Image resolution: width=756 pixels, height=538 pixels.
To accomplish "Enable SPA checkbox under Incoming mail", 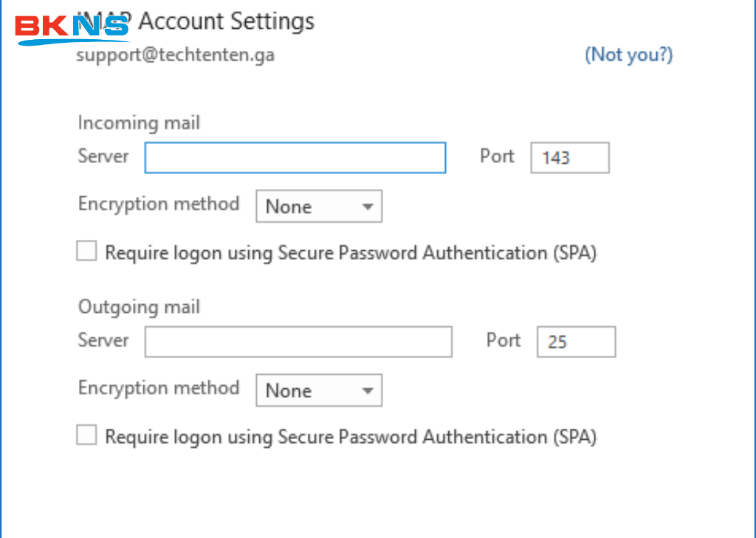I will tap(87, 252).
